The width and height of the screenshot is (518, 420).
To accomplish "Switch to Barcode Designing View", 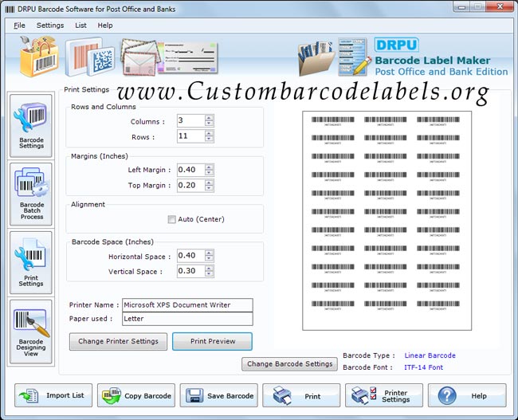I will (x=31, y=332).
